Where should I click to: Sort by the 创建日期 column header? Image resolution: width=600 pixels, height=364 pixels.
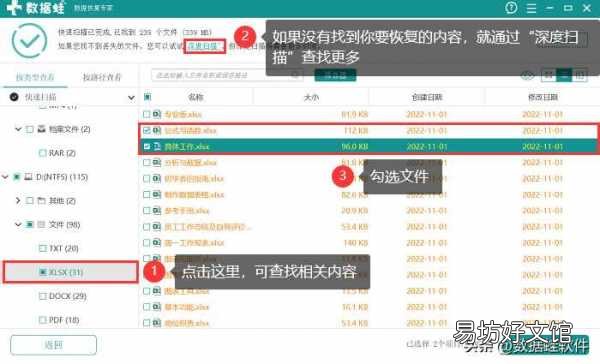tap(427, 97)
